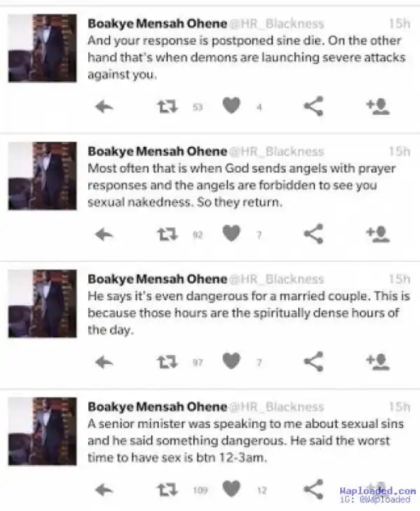This screenshot has height=511, width=420.
Task: Like the 'God sends angels' tweet
Action: (x=232, y=234)
